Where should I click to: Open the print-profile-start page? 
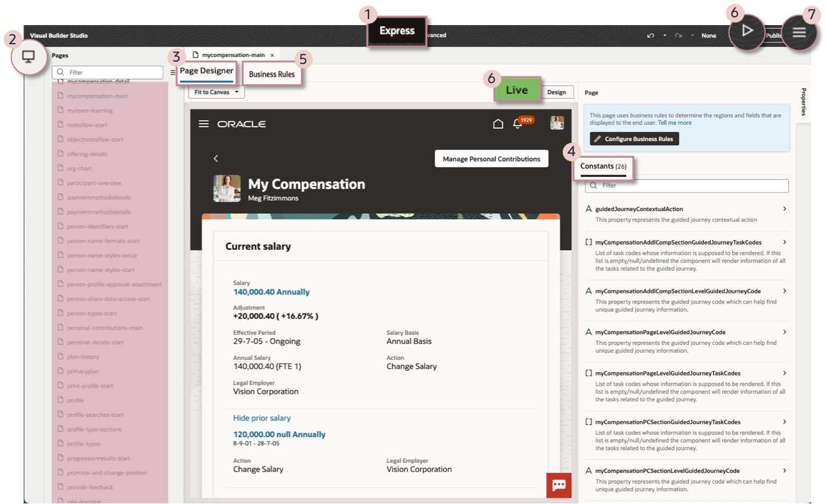[90, 386]
